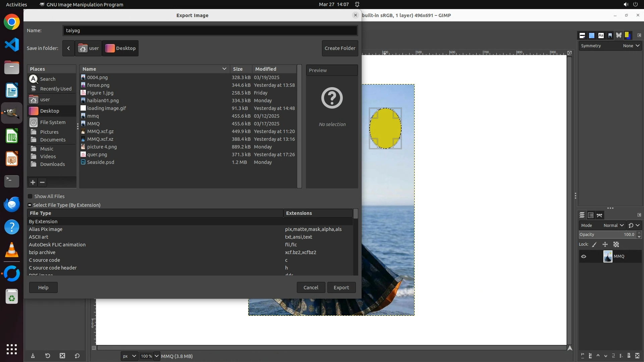Screen dimensions: 644x362
Task: Select Desktop in the Places sidebar
Action: tap(50, 111)
